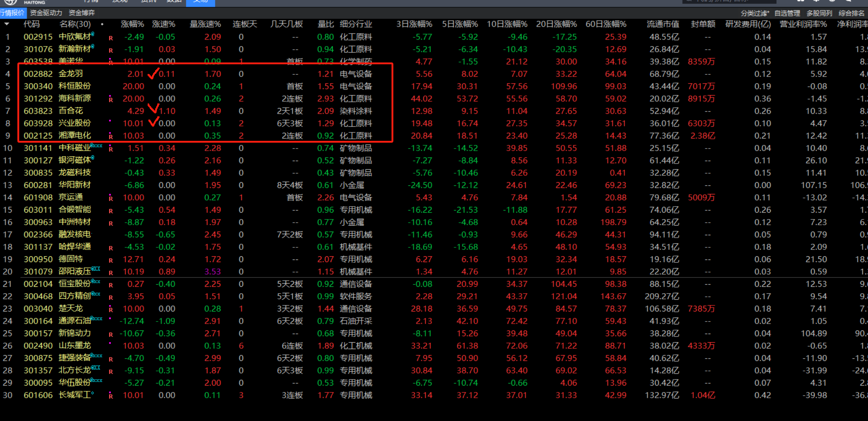Screen dimensions: 868x421
Task: Switch to the 资金博弈 tab
Action: [82, 13]
